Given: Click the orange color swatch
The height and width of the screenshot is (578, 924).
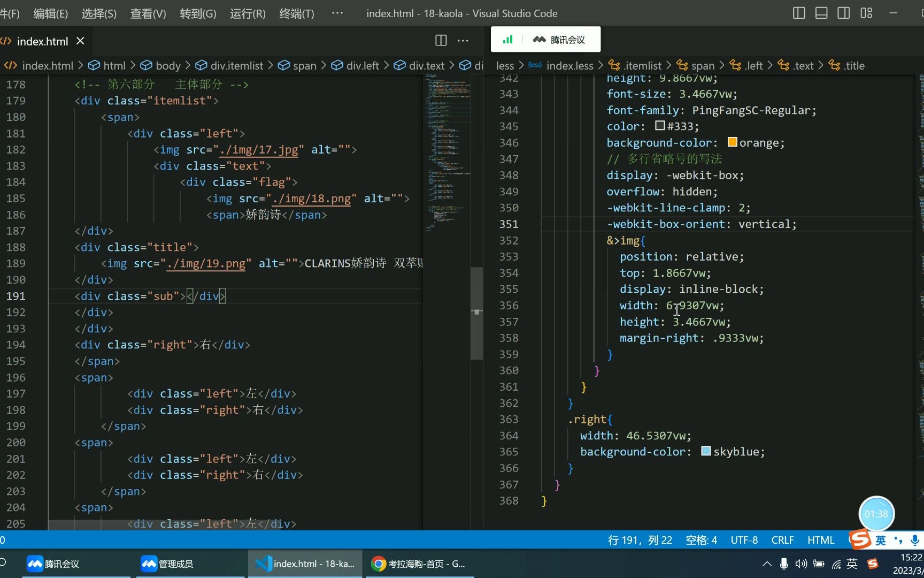Looking at the screenshot, I should coord(733,142).
